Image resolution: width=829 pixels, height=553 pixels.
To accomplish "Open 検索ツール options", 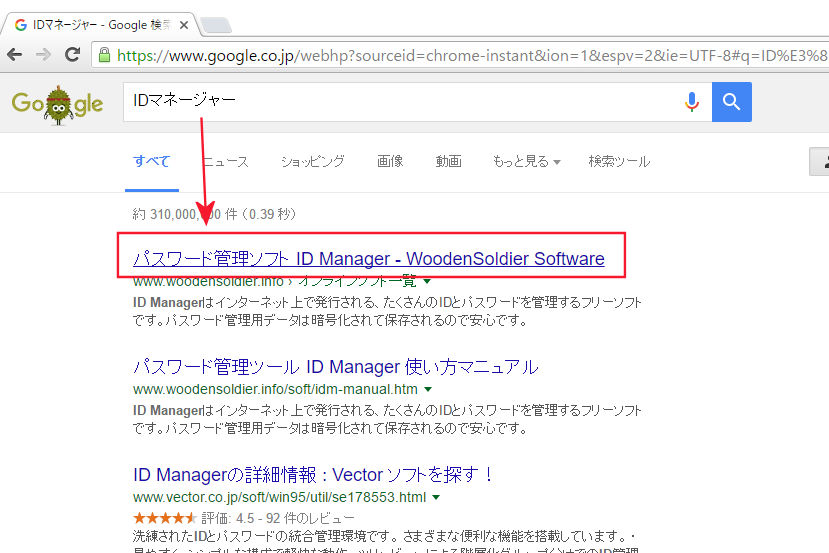I will [619, 161].
